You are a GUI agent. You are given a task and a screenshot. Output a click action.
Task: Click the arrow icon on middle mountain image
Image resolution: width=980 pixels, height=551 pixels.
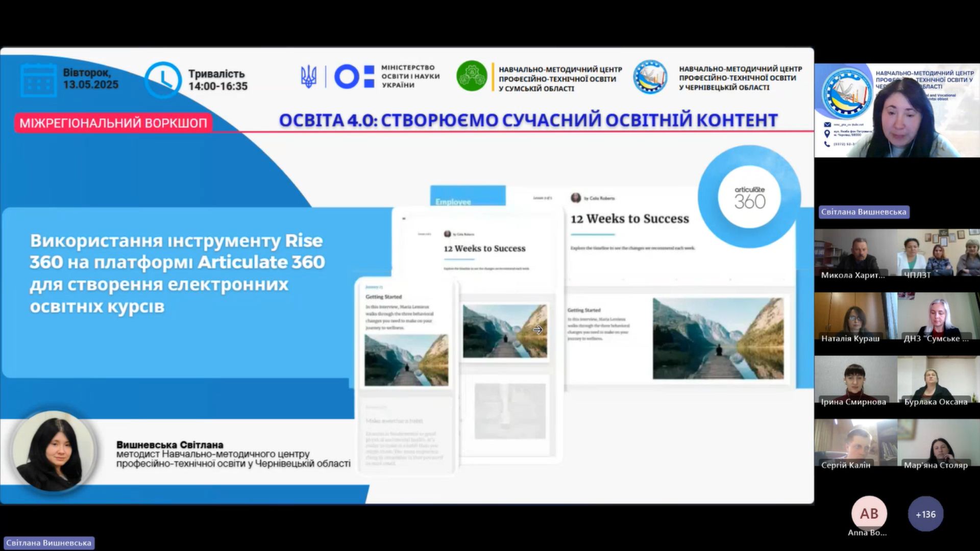tap(537, 330)
